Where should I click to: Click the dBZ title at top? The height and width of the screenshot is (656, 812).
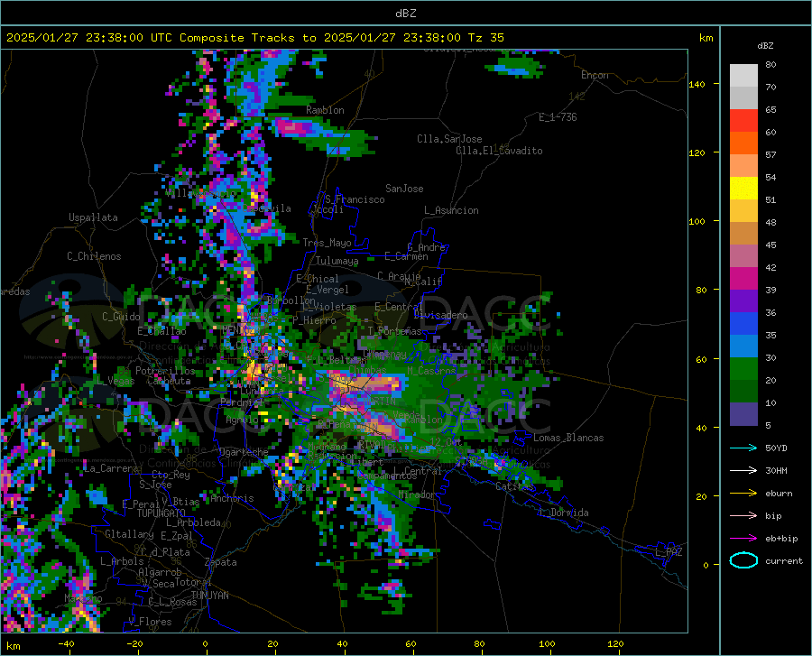405,14
